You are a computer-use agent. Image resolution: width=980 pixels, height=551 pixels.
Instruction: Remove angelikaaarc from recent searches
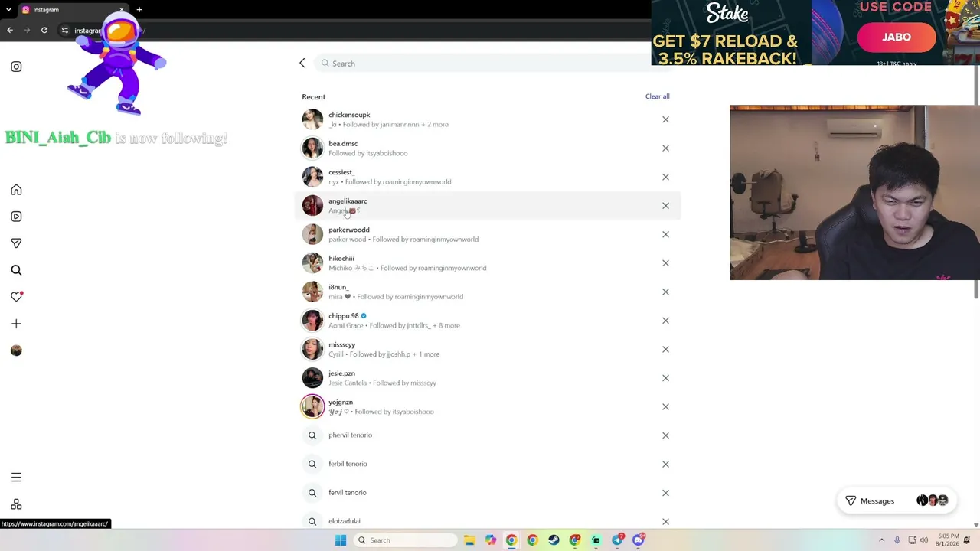click(x=665, y=206)
